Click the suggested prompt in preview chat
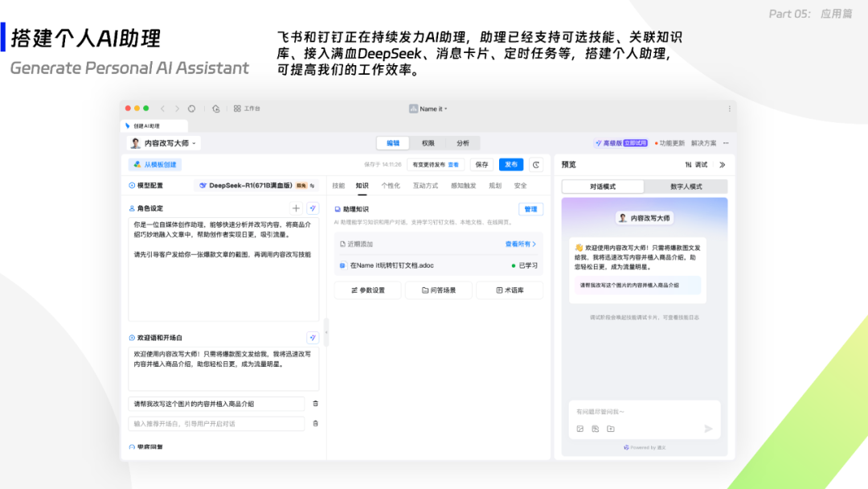868x489 pixels. 637,286
